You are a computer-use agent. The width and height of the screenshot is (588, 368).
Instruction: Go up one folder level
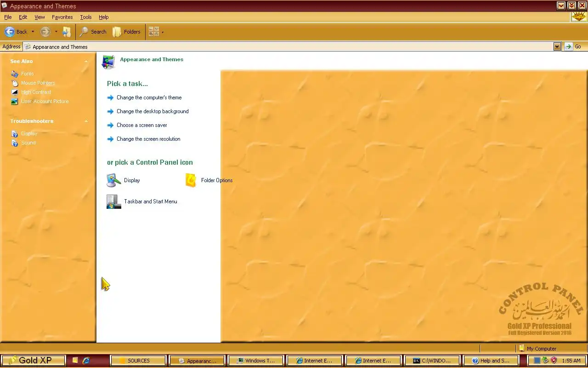click(x=67, y=32)
